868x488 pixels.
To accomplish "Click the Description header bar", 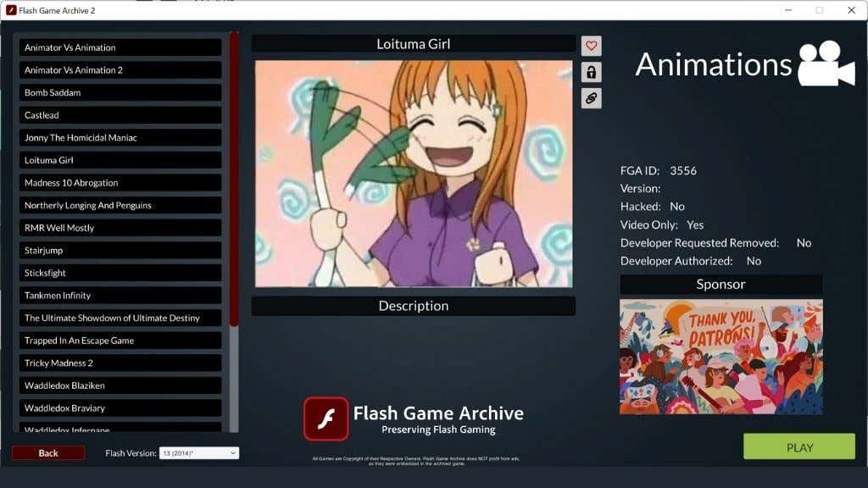I will point(413,306).
